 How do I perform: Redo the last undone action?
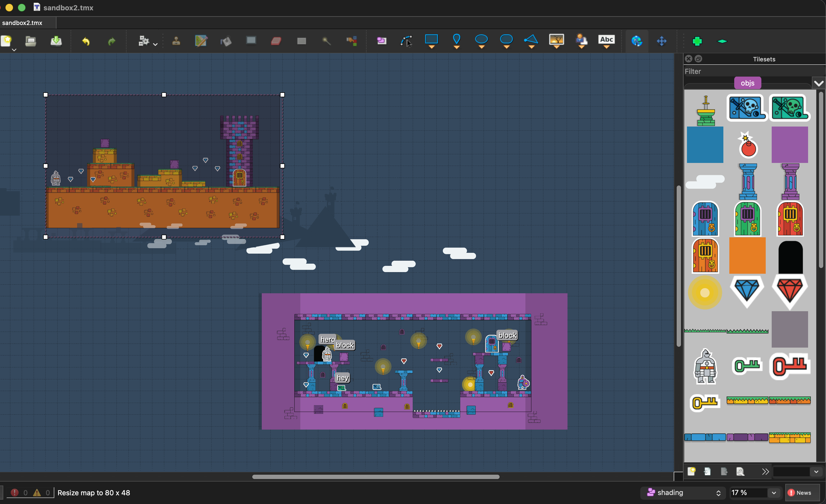[x=111, y=41]
